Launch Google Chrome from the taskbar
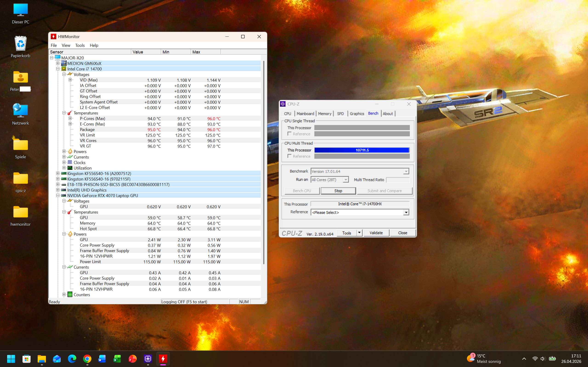The width and height of the screenshot is (588, 367). click(x=87, y=359)
